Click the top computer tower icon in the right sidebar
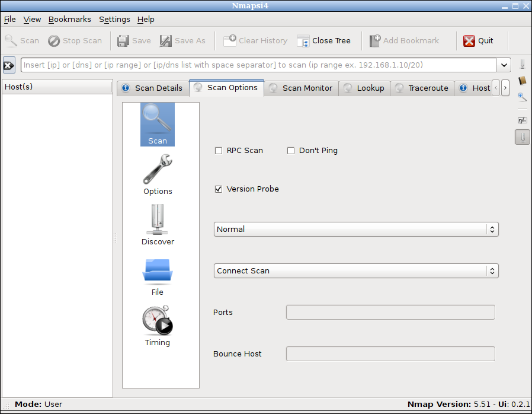This screenshot has width=532, height=414. point(523,63)
